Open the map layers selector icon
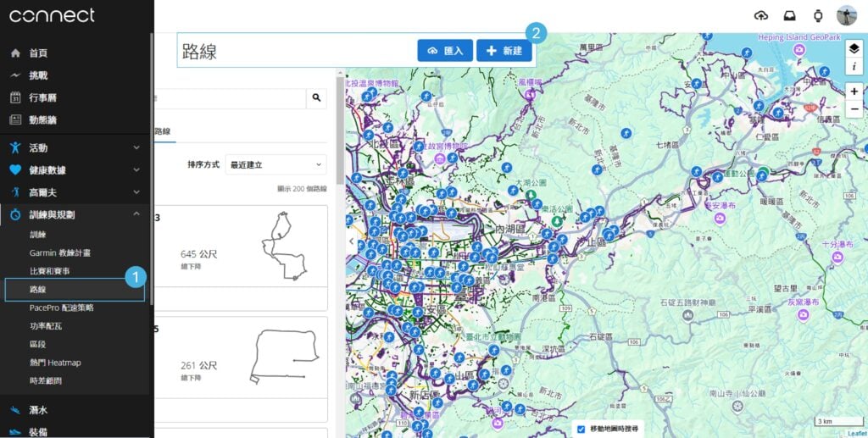This screenshot has width=868, height=438. pyautogui.click(x=854, y=49)
